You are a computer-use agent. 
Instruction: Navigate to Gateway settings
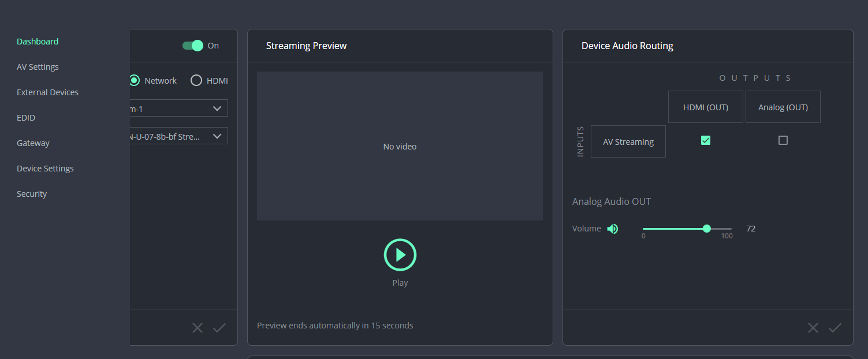click(x=33, y=143)
